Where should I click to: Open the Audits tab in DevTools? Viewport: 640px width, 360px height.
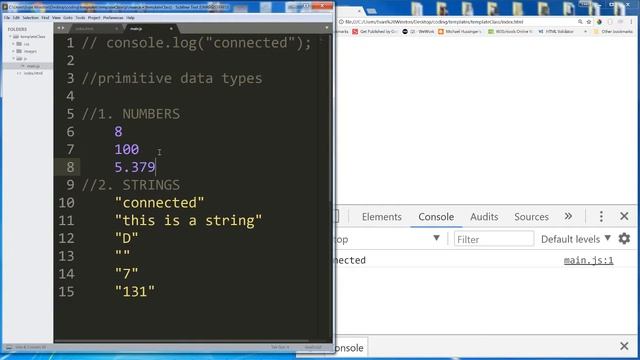pos(484,217)
